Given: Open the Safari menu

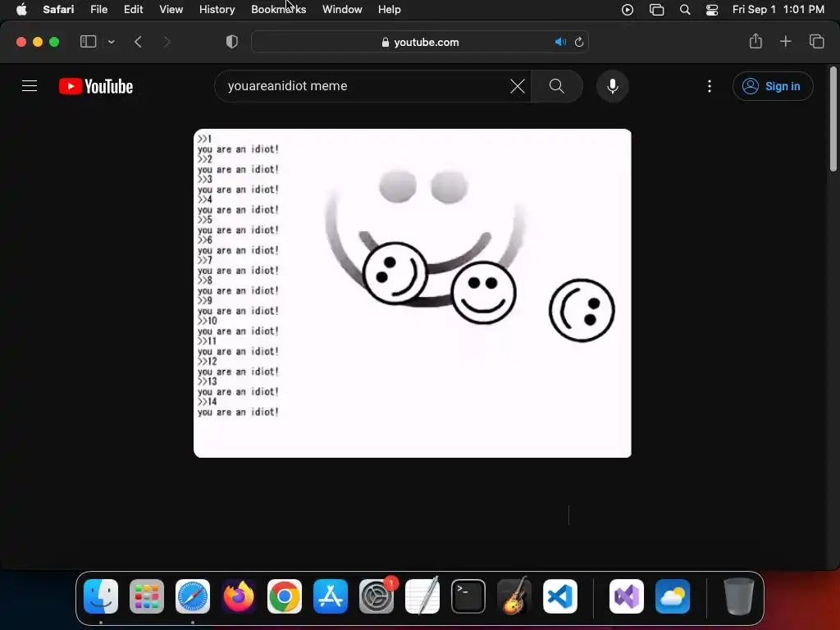Looking at the screenshot, I should click(58, 10).
